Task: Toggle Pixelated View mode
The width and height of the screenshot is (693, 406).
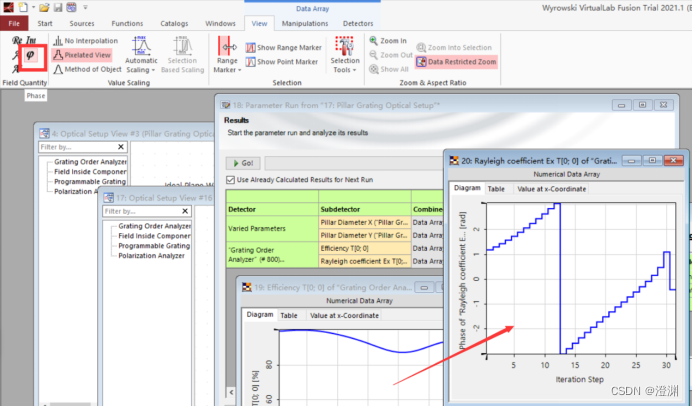Action: (x=82, y=55)
